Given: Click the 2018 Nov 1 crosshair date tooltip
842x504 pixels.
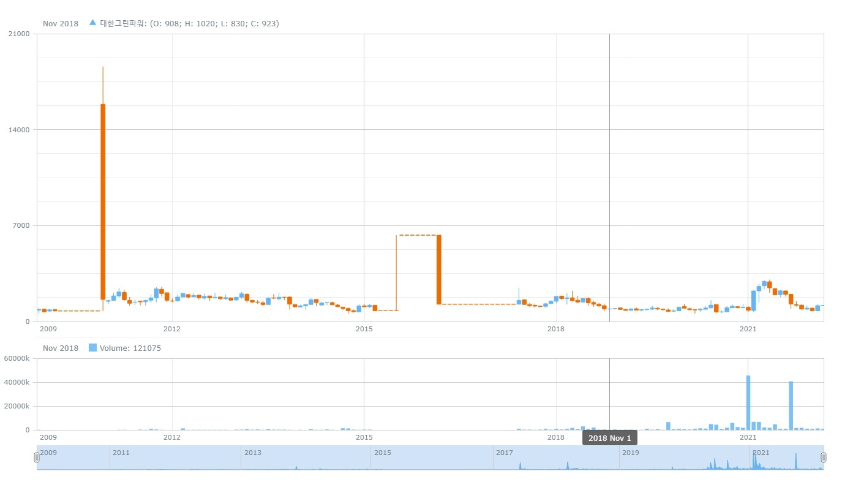Looking at the screenshot, I should pos(609,438).
